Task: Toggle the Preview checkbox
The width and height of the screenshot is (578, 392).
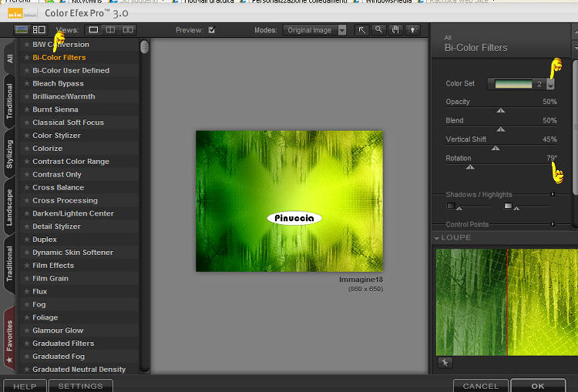Action: [212, 30]
